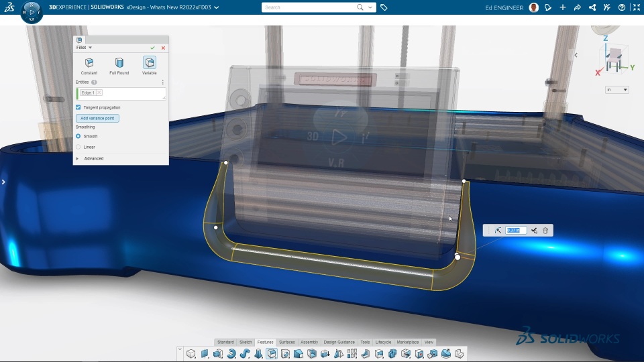Screen dimensions: 644x362
Task: Remove Edge.1 from the Entities list
Action: 99,93
